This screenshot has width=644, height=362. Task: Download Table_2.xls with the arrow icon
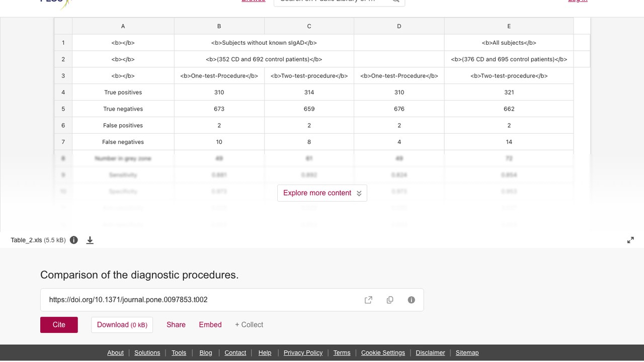click(90, 240)
